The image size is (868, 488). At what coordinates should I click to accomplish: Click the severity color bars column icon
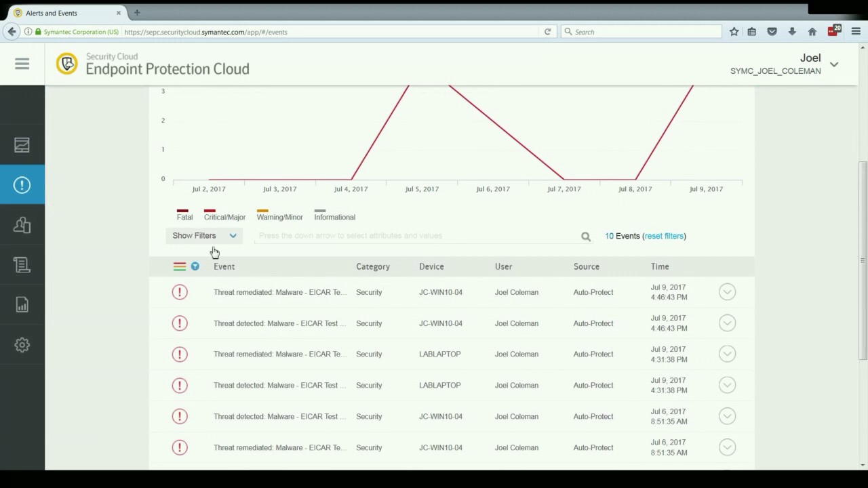point(180,266)
